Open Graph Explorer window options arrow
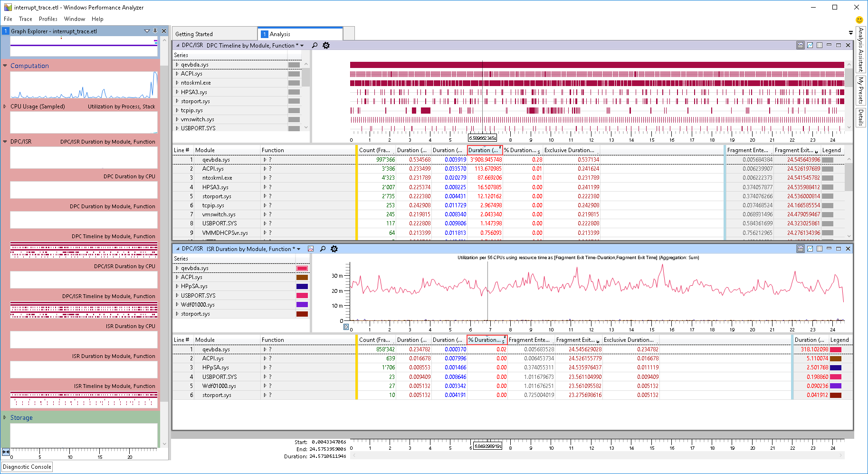The image size is (868, 474). (147, 31)
